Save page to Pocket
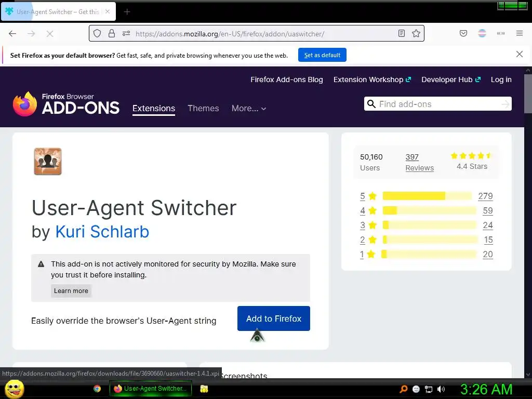This screenshot has height=399, width=532. (x=463, y=33)
